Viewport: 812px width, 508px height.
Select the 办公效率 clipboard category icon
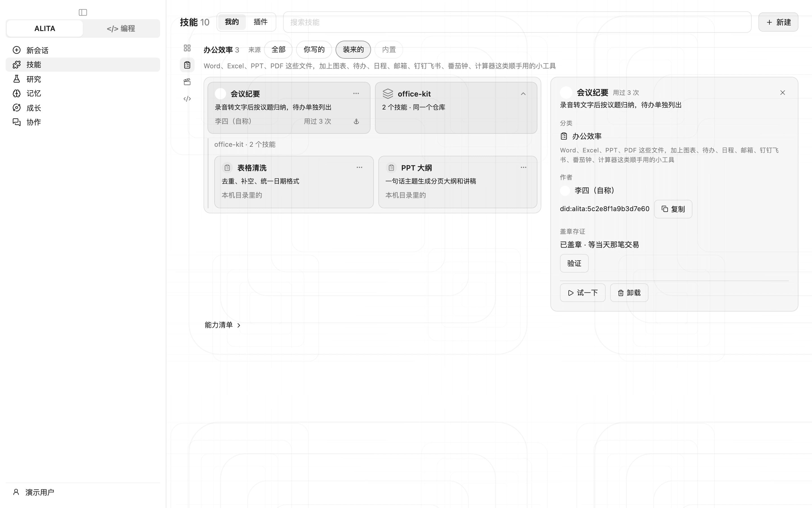click(187, 65)
